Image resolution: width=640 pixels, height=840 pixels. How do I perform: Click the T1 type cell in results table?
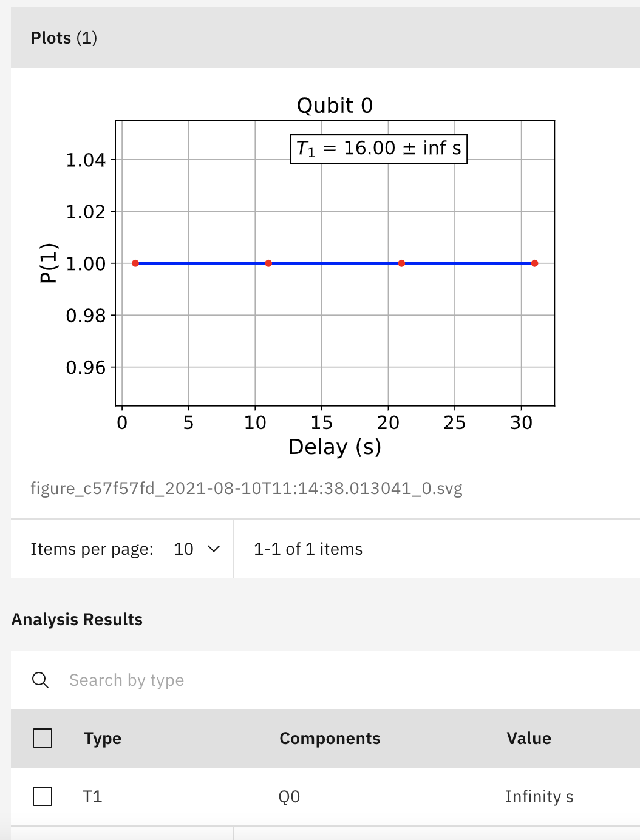92,796
